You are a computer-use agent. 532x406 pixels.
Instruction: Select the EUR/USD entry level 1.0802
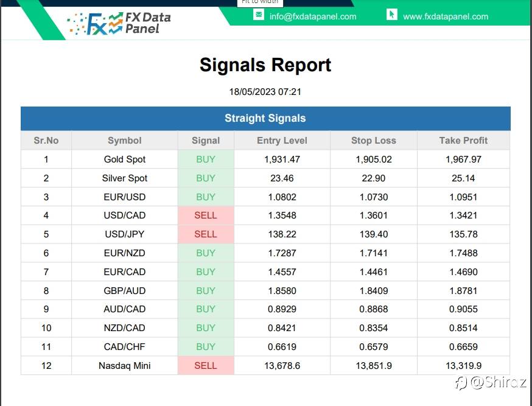pyautogui.click(x=282, y=197)
